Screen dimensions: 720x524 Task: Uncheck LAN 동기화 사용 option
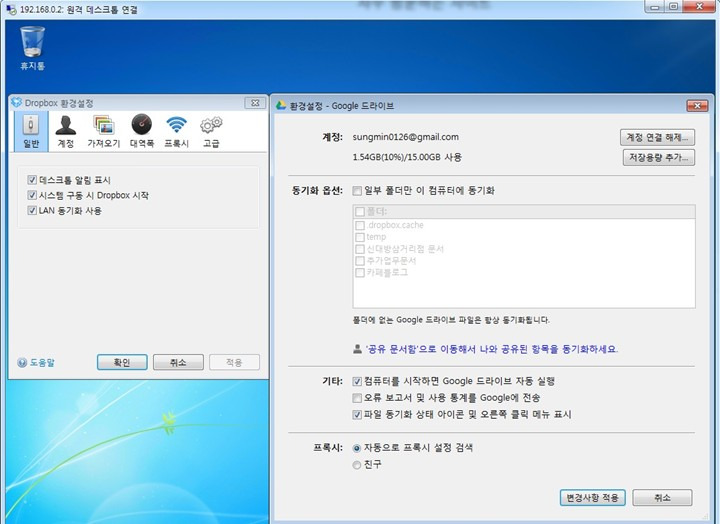[32, 210]
